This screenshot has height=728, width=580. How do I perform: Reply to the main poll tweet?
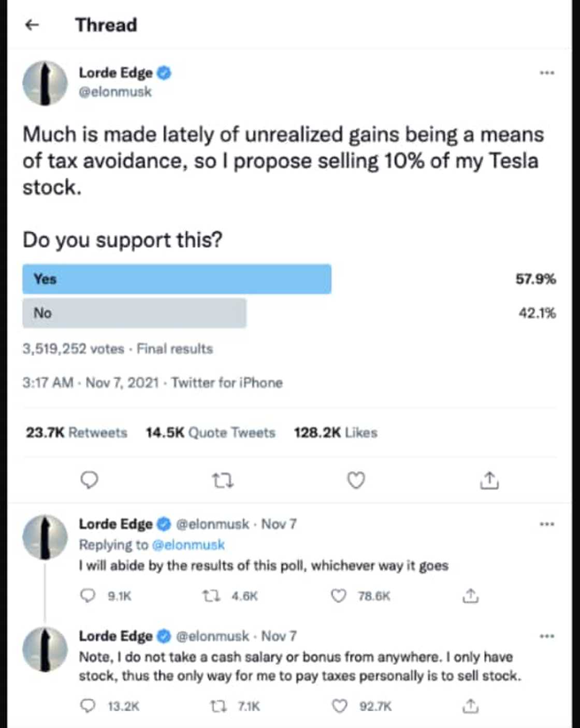89,480
